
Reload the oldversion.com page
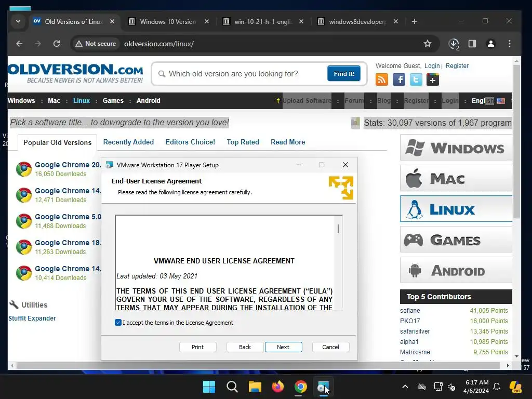[x=57, y=44]
